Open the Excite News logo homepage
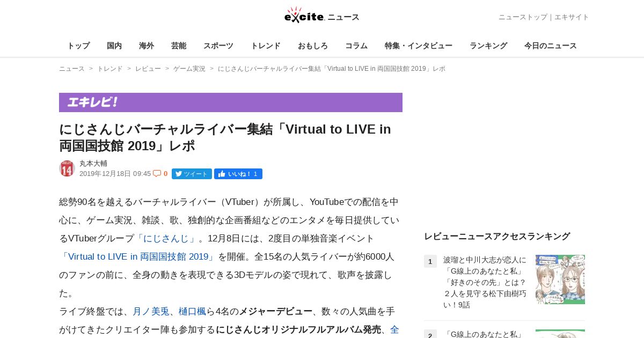This screenshot has height=338, width=644. 322,16
